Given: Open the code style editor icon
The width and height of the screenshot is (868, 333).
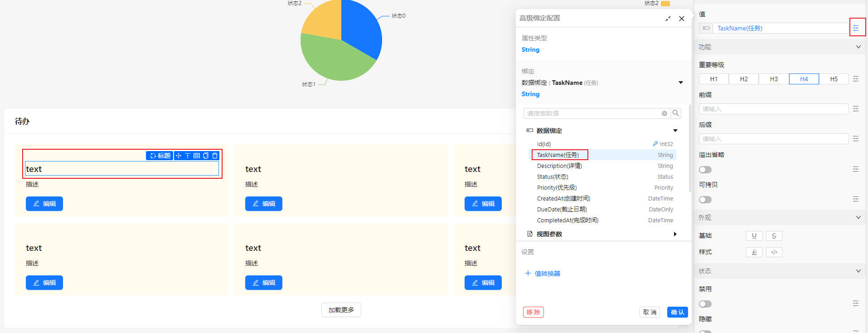Looking at the screenshot, I should coord(774,252).
